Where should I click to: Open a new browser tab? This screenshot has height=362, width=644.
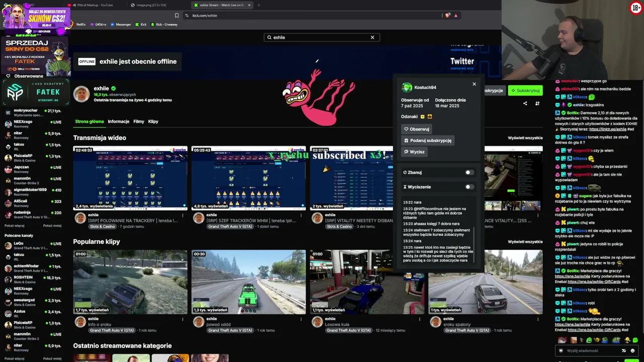[x=259, y=5]
